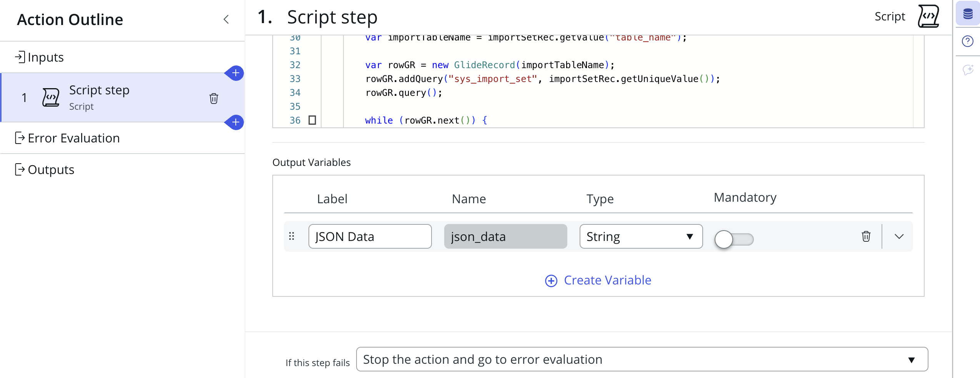Click the sparkle chat assistant icon
The image size is (980, 378).
point(967,70)
